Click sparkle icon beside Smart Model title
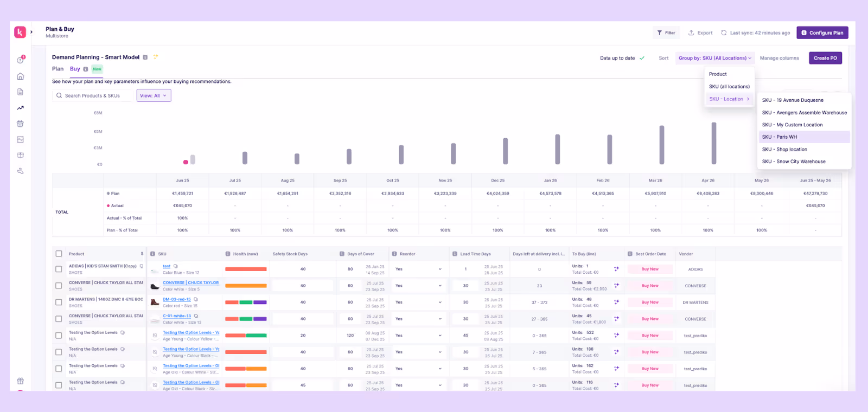This screenshot has width=868, height=412. [156, 56]
